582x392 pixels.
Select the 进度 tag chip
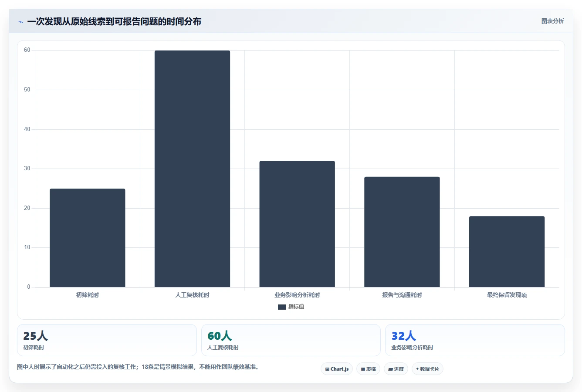pyautogui.click(x=396, y=369)
